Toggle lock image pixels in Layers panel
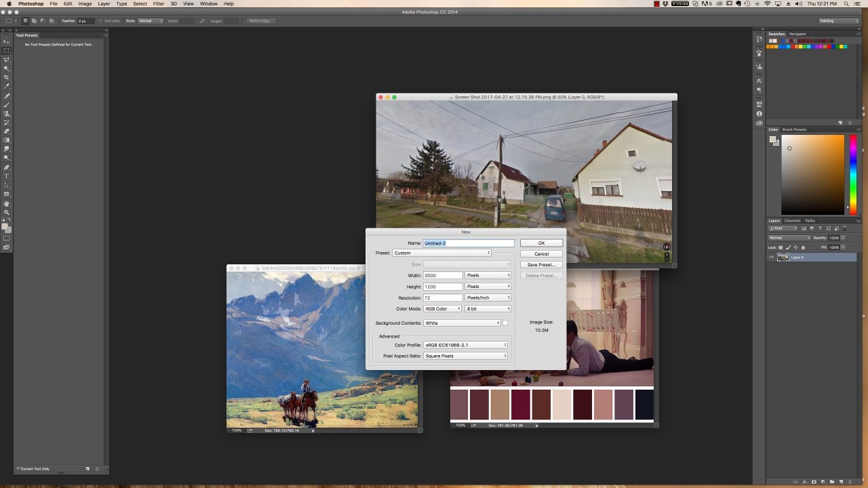868x488 pixels. pyautogui.click(x=788, y=247)
